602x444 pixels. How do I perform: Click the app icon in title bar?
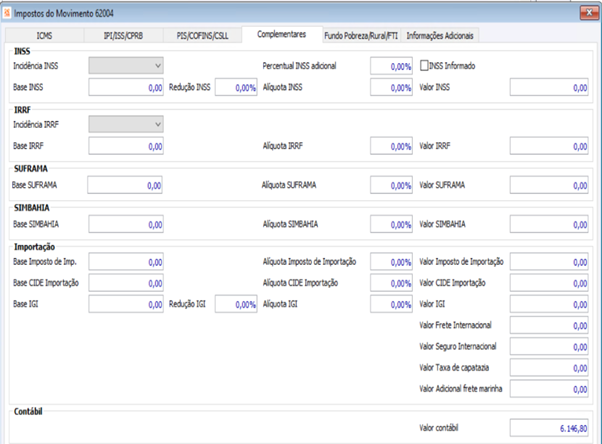coord(7,13)
